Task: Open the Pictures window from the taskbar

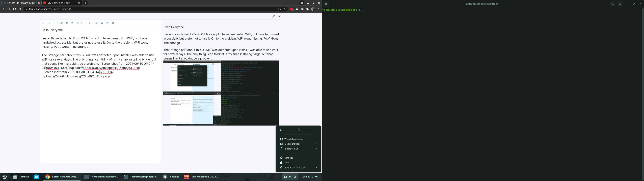Action: (21, 177)
